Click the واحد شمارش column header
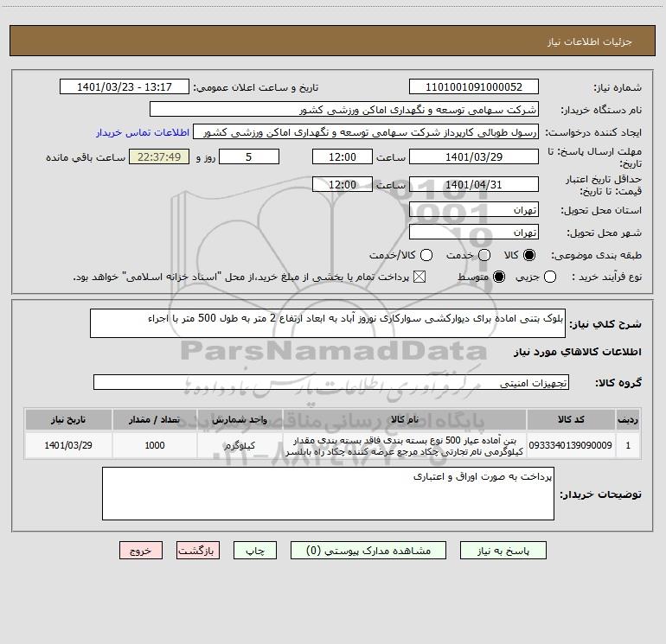666x644 pixels. click(240, 419)
